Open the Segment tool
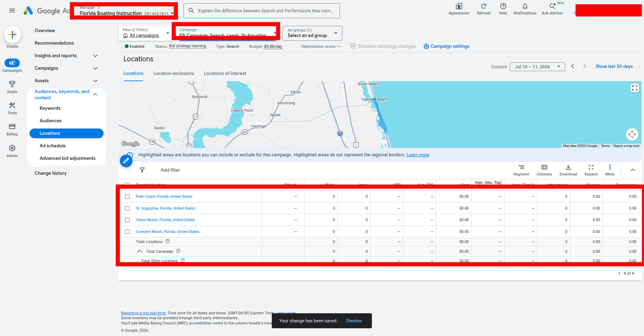644x336 pixels. [521, 170]
